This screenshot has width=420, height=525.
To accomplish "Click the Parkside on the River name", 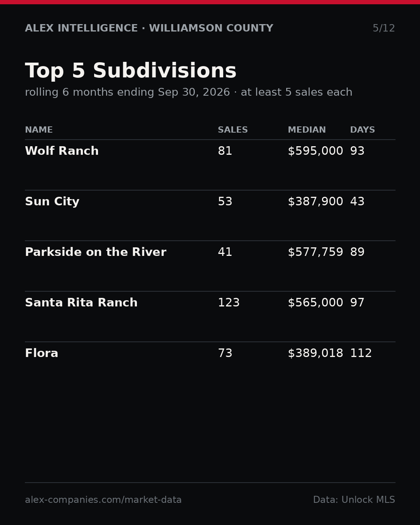I will (x=96, y=252).
